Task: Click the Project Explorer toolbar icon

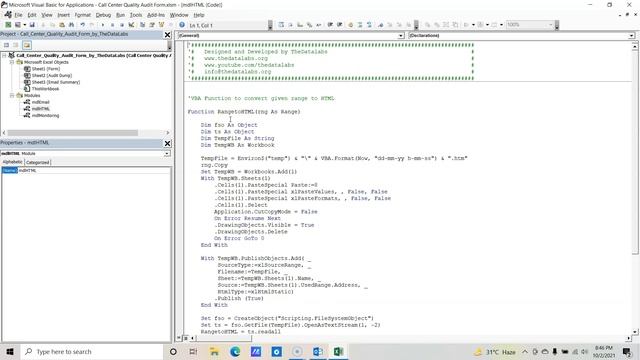Action: click(142, 25)
